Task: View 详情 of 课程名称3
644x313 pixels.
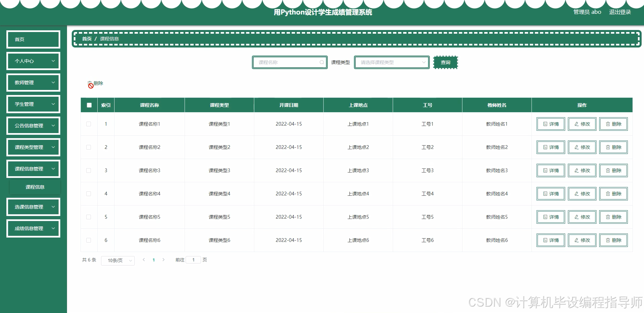Action: pyautogui.click(x=551, y=170)
